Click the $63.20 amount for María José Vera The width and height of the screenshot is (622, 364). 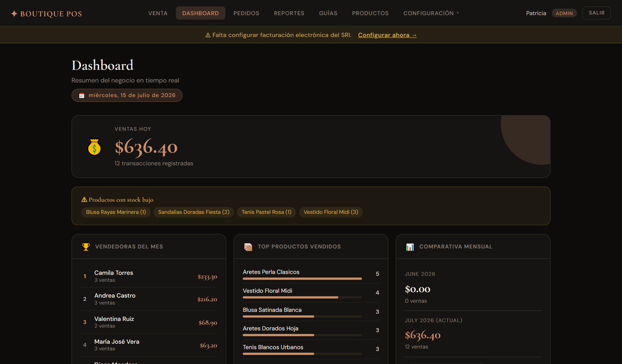coord(208,345)
